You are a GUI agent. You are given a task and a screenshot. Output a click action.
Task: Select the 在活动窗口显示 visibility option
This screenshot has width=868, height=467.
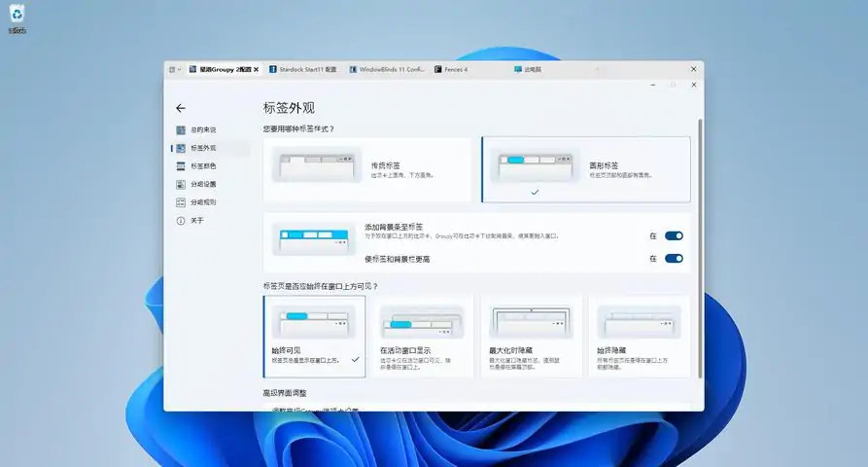tap(423, 336)
